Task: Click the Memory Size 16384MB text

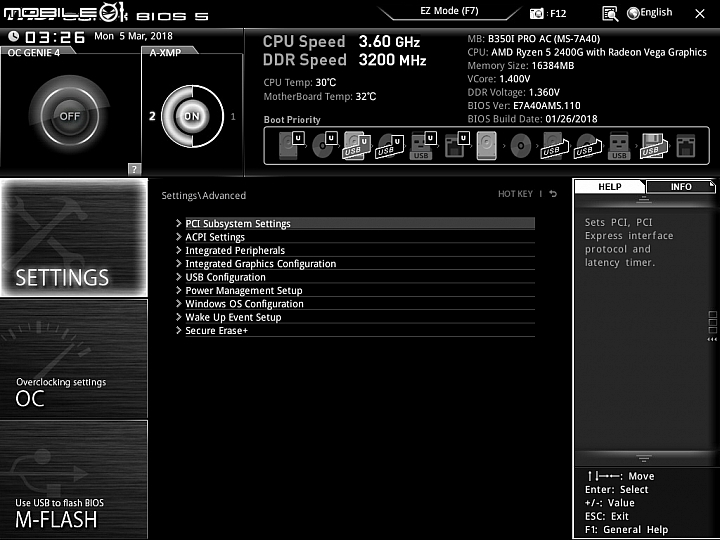Action: pos(521,66)
